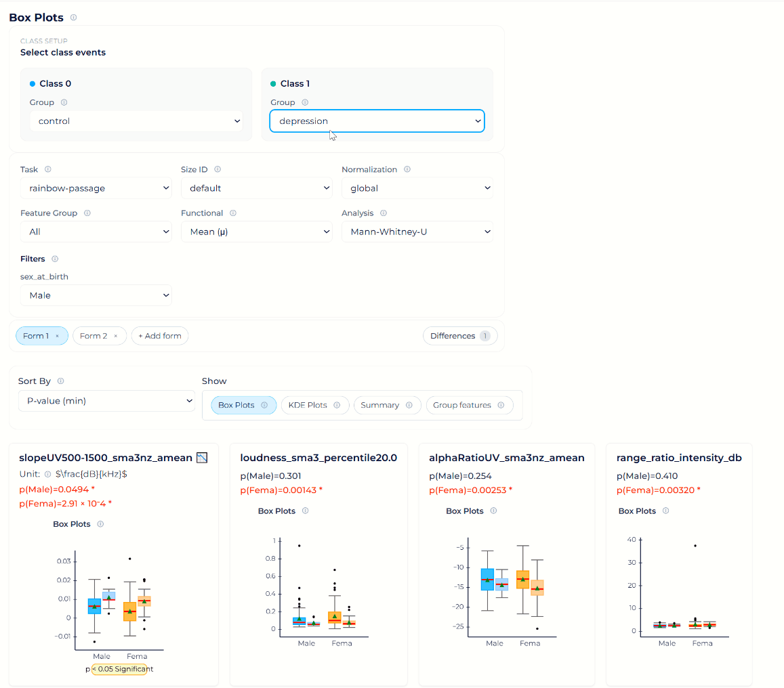Image resolution: width=784 pixels, height=688 pixels.
Task: Click the info icon beside the Sort By label
Action: (60, 381)
